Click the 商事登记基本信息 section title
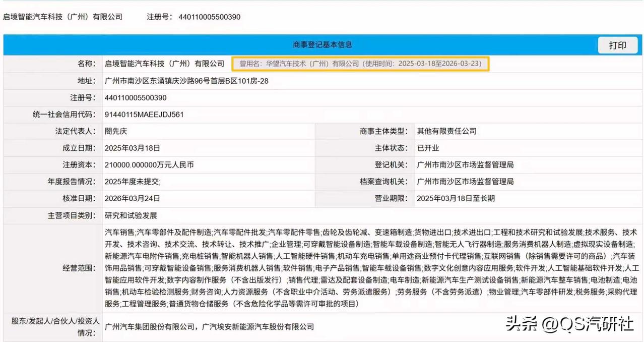 coord(323,45)
